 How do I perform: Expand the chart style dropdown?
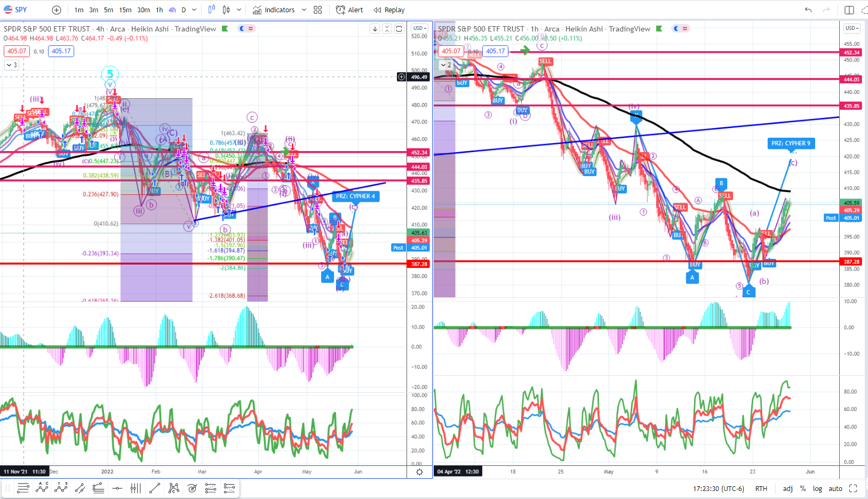coord(238,10)
